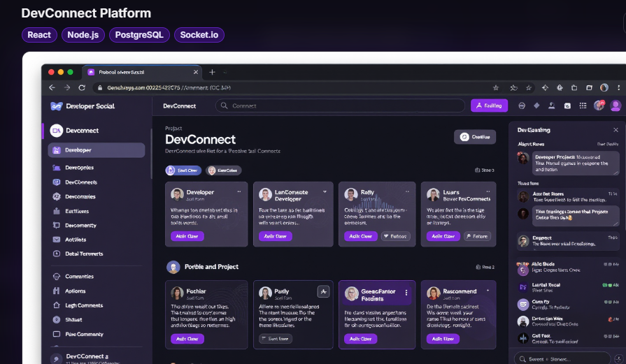The height and width of the screenshot is (364, 626).
Task: Select Developer item in left sidebar
Action: [x=97, y=150]
